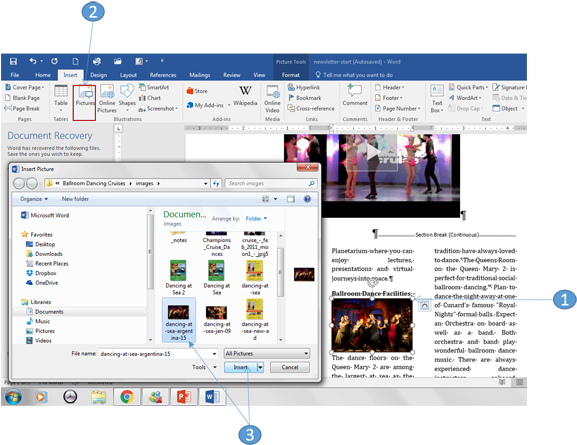Screen dimensions: 577x445
Task: Click the file list vertical scrollbar
Action: click(x=280, y=272)
